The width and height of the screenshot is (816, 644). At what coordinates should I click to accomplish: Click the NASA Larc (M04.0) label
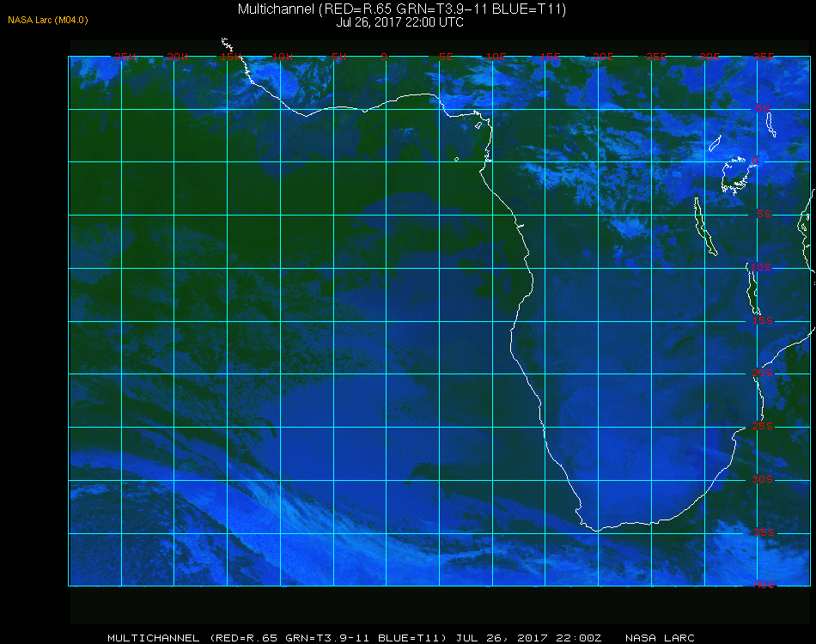click(x=48, y=21)
